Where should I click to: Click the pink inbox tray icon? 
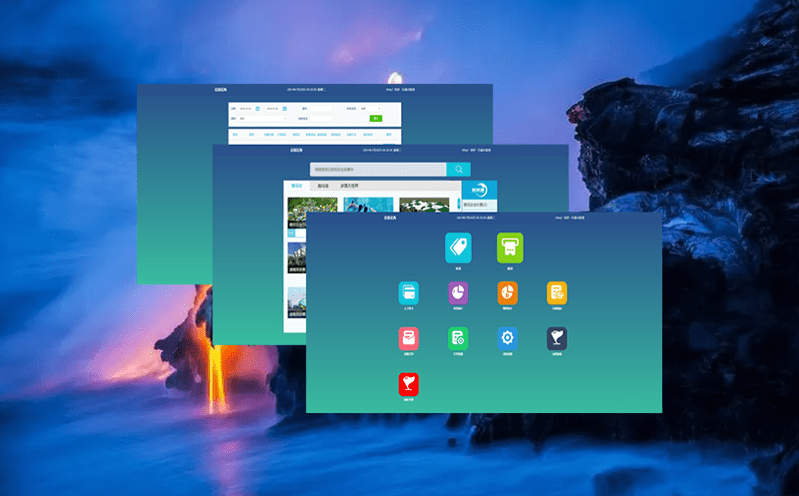(409, 338)
